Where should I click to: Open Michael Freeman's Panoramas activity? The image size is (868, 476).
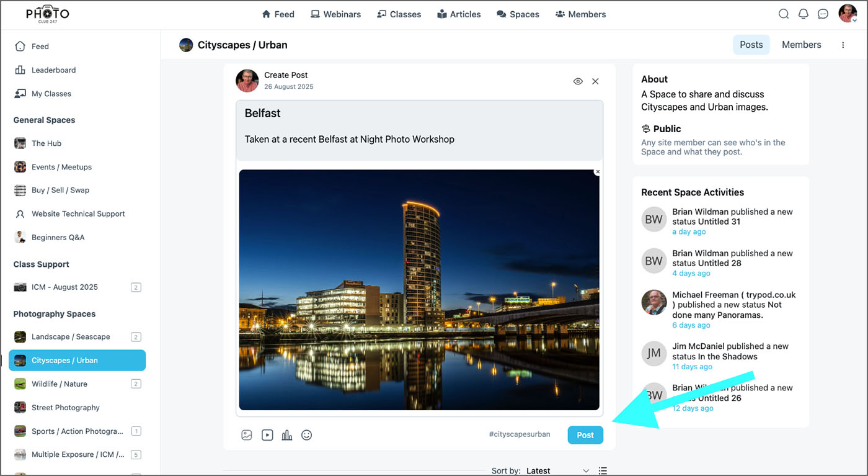pos(734,305)
